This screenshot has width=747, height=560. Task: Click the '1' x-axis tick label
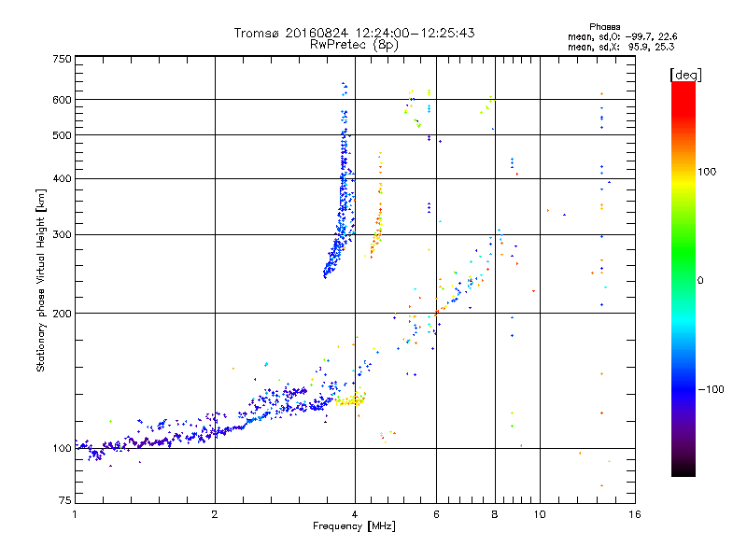pyautogui.click(x=75, y=514)
